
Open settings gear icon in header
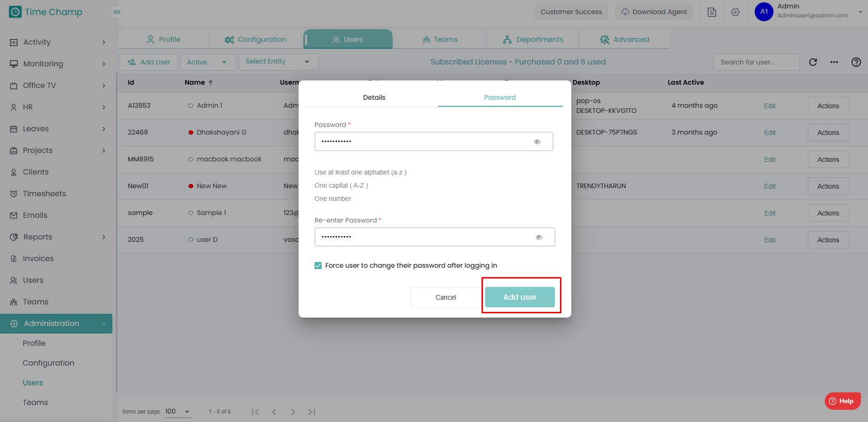click(735, 12)
